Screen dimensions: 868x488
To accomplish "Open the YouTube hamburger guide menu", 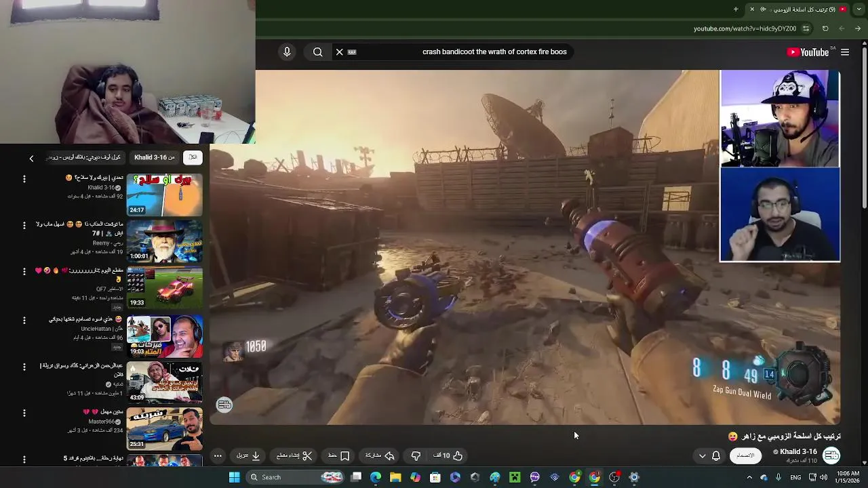I will tap(845, 52).
